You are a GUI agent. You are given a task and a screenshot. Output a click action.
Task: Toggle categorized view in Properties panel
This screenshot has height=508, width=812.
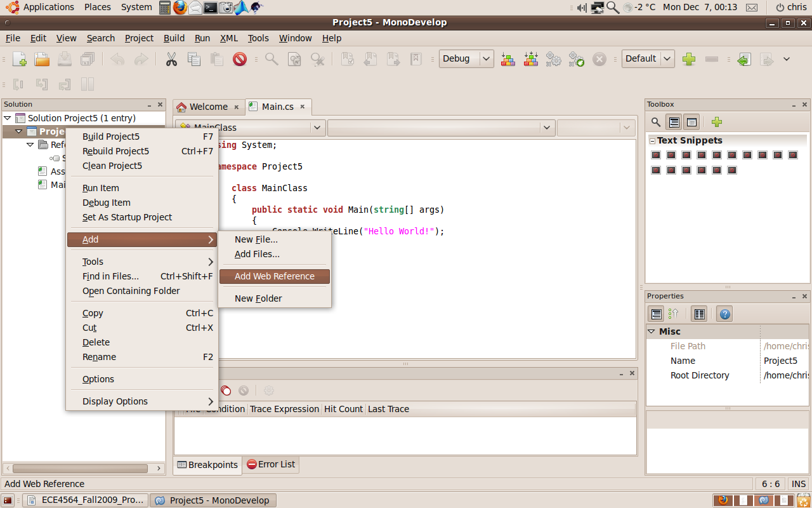[x=657, y=314]
